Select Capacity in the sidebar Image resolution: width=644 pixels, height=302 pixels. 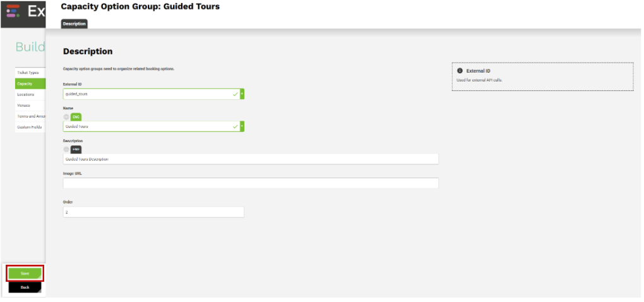pos(30,84)
